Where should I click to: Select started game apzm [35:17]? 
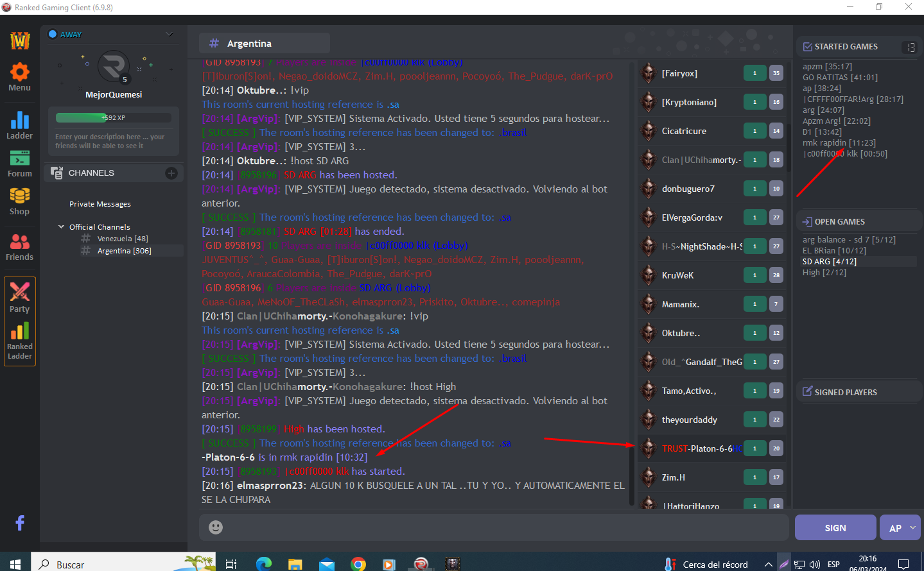[827, 67]
